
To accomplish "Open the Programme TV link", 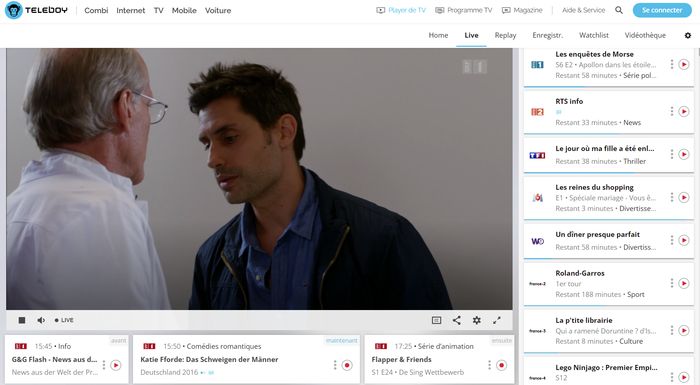I will click(x=463, y=10).
